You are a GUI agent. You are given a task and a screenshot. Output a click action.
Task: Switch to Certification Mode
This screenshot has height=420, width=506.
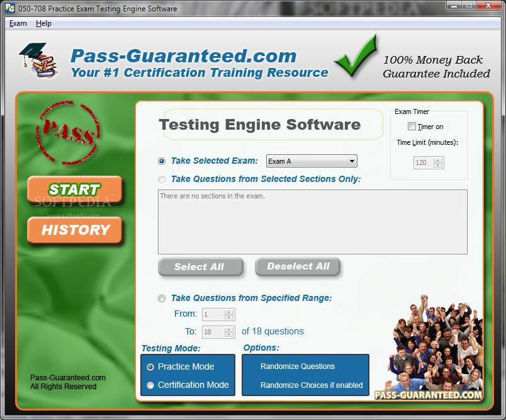[150, 385]
